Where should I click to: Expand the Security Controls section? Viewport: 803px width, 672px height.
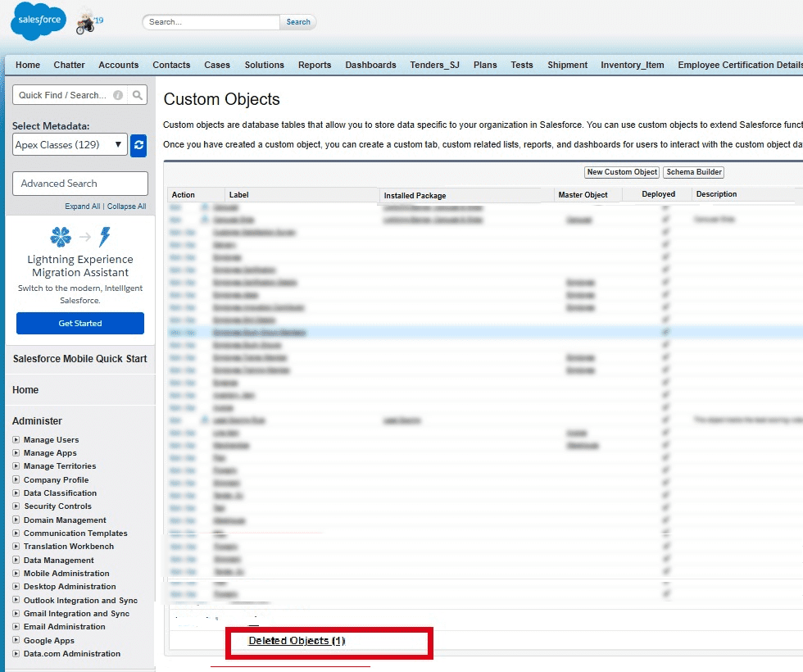(16, 506)
